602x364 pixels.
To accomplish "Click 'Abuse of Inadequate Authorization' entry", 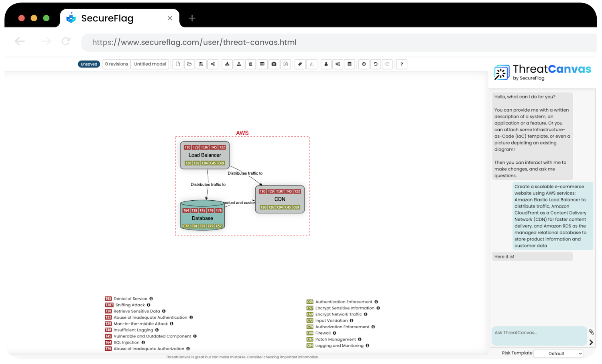I will click(x=149, y=349).
